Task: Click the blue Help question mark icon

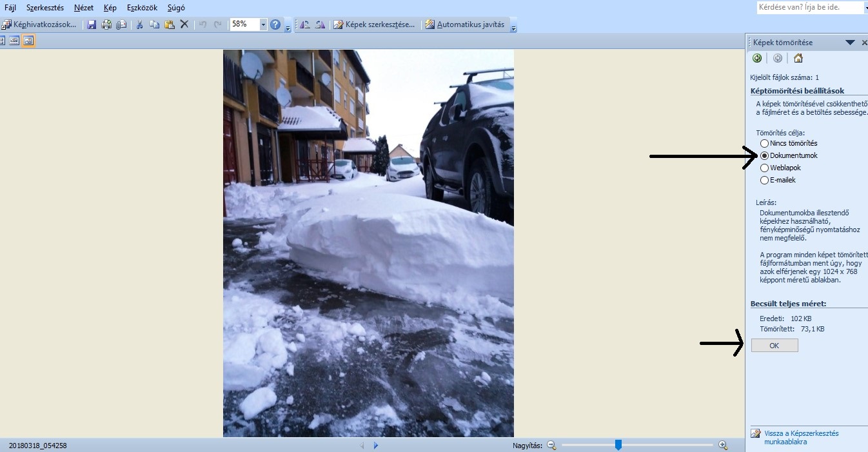Action: [275, 25]
